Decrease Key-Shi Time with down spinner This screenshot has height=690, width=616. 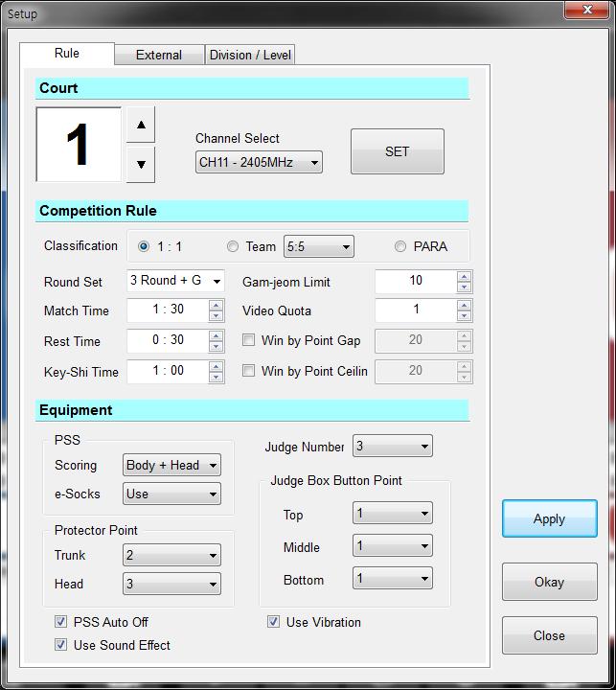[216, 378]
